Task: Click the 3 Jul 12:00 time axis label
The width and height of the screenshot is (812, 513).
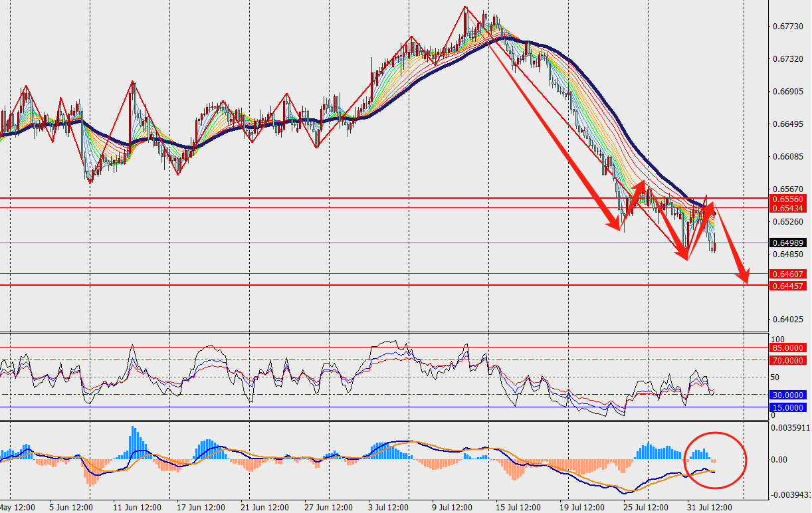Action: click(x=387, y=507)
